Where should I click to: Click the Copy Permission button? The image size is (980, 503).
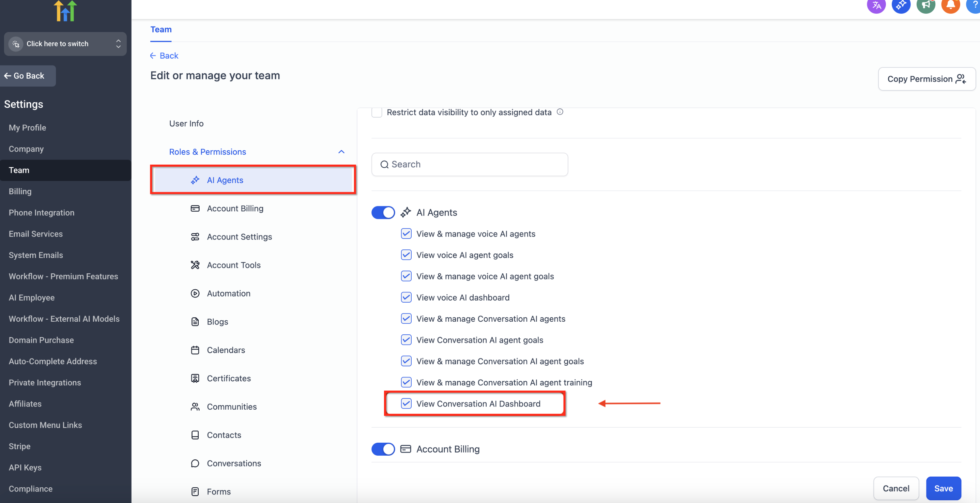927,79
